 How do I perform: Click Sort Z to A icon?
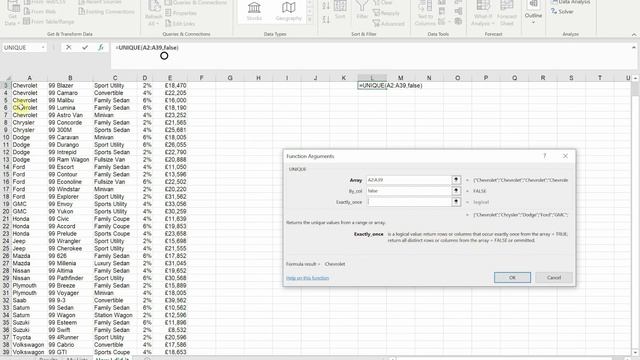(x=326, y=20)
